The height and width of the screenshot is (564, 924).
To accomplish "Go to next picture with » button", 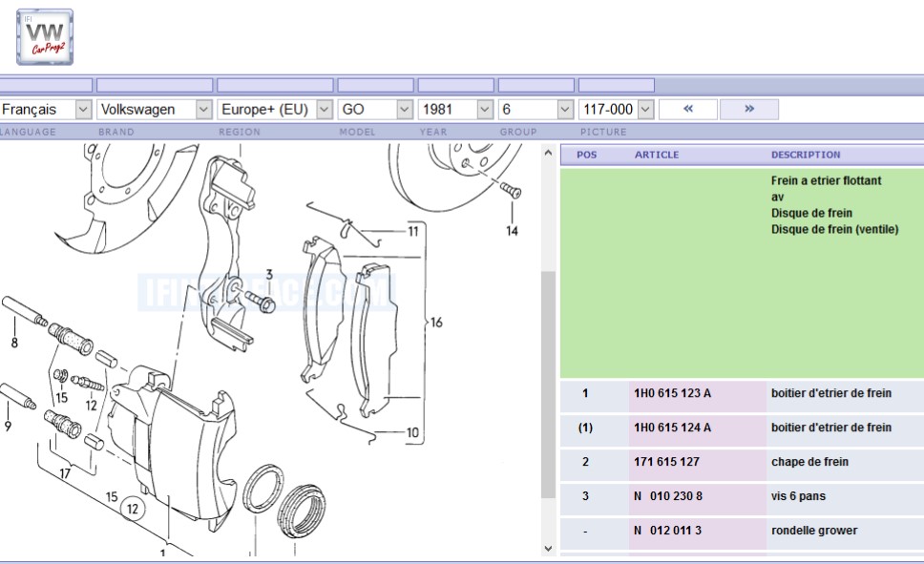I will 749,109.
